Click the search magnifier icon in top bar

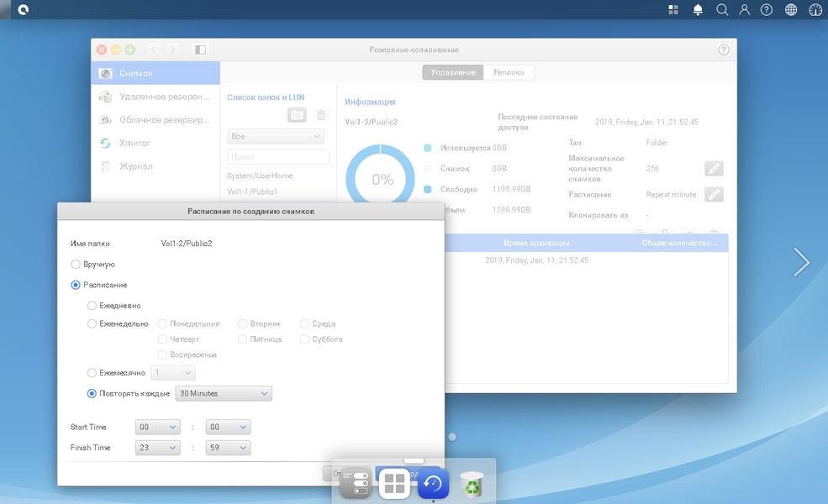(722, 9)
